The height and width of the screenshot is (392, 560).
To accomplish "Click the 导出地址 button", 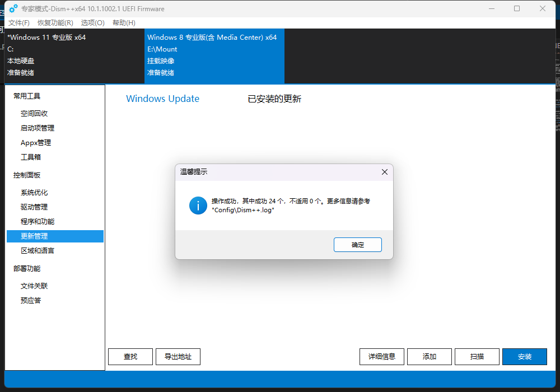I will pos(178,357).
